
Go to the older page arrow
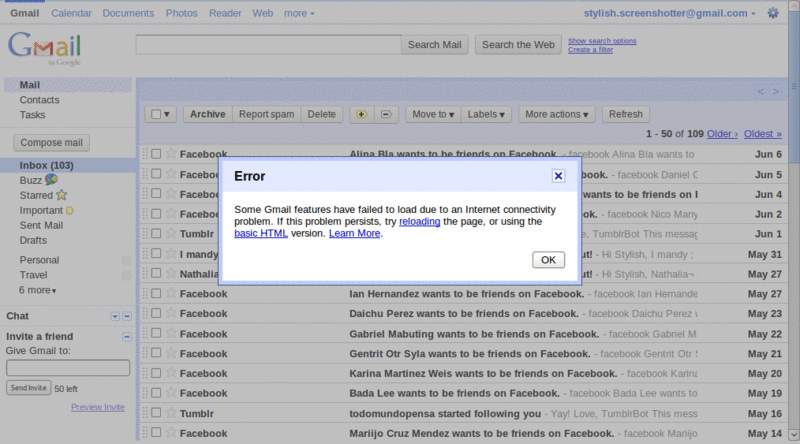click(x=776, y=92)
